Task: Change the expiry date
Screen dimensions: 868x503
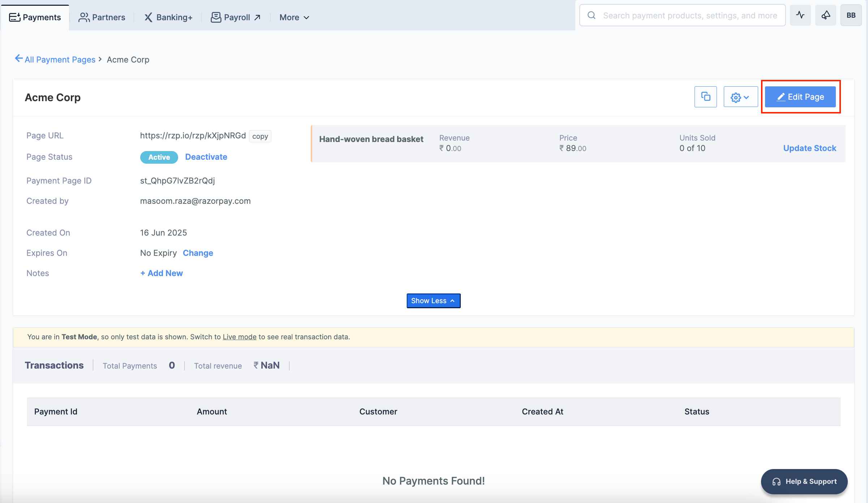Action: coord(198,253)
